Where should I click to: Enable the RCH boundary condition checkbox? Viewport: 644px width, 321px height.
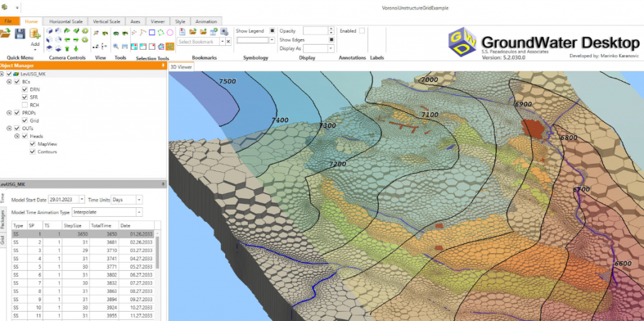tap(25, 105)
